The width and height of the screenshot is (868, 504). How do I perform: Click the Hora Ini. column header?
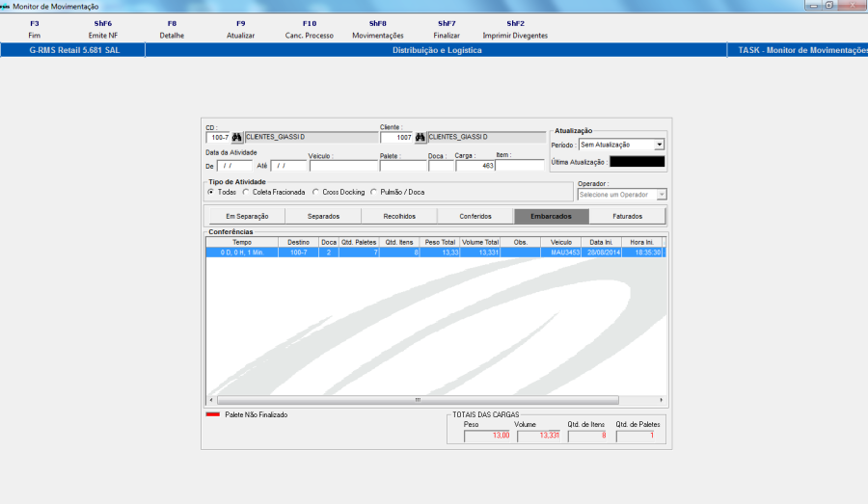642,242
